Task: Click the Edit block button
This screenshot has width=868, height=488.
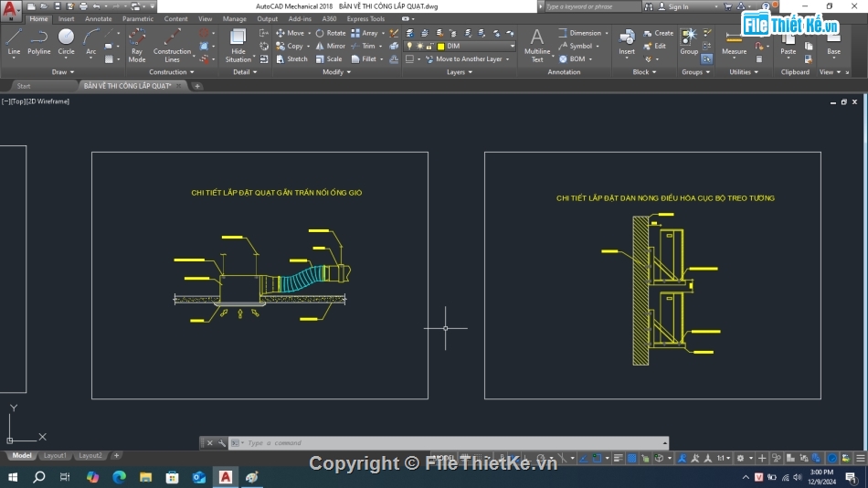Action: coord(655,46)
